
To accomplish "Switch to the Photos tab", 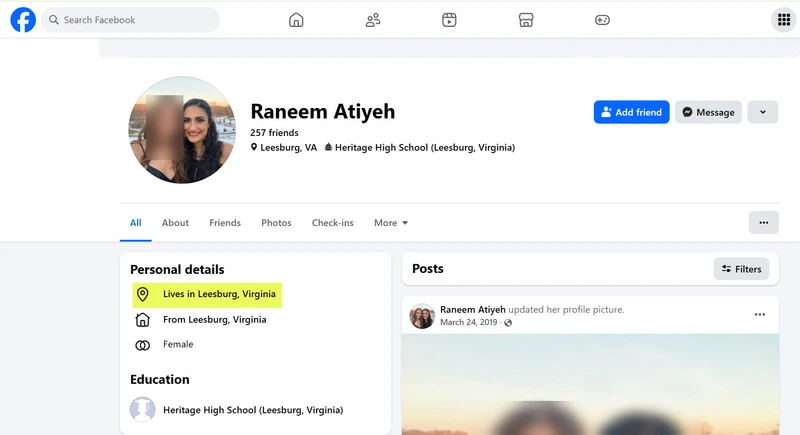I will click(x=276, y=223).
